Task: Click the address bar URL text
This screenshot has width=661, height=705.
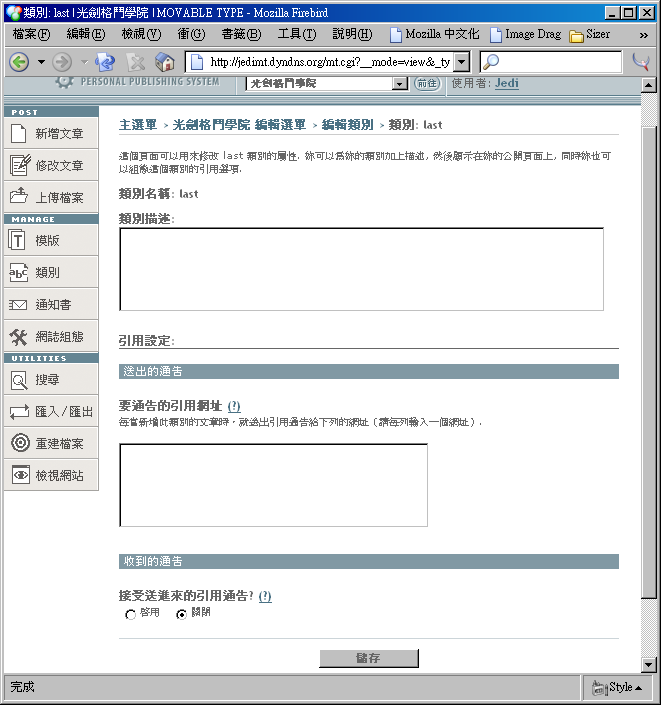Action: click(330, 62)
